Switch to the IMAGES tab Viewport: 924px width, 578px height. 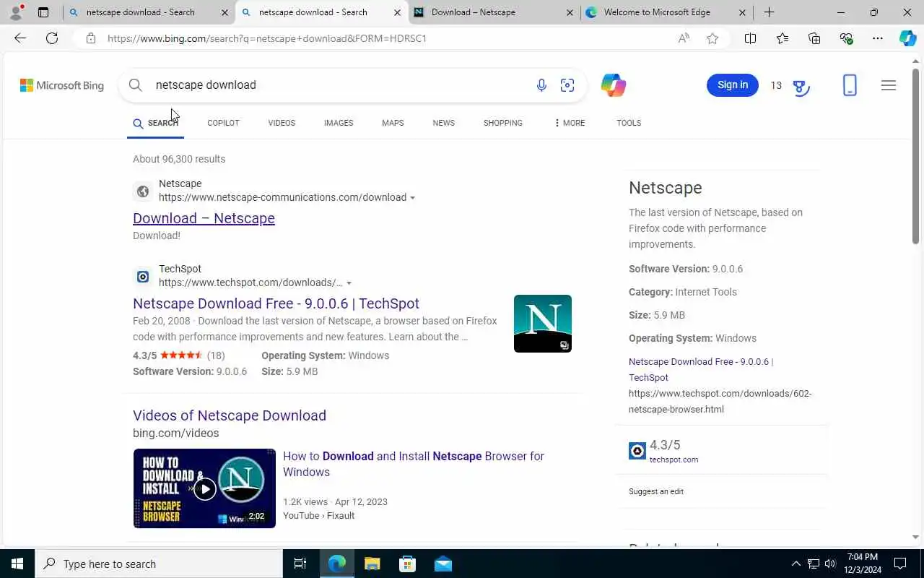tap(339, 123)
